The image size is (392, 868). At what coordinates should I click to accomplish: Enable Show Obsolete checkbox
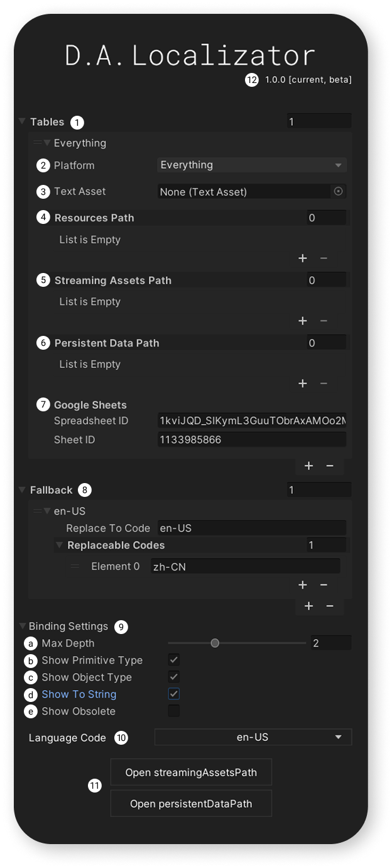[174, 711]
